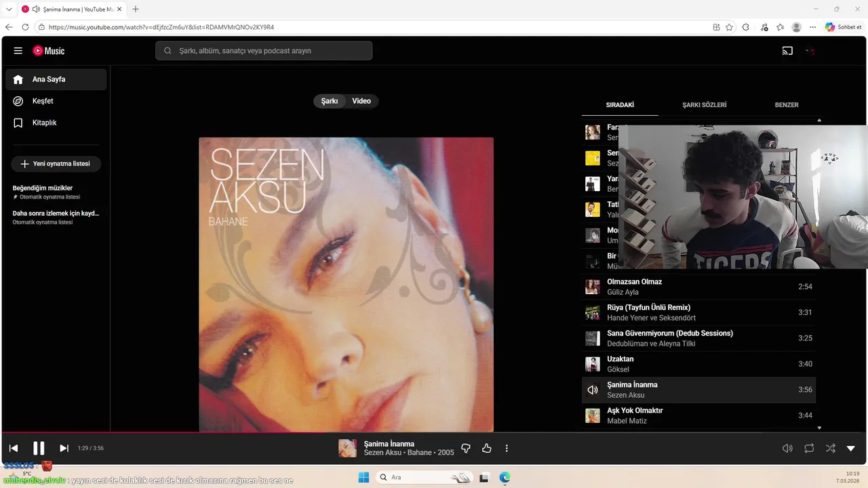Click the now-playing speaker icon in queue
The height and width of the screenshot is (488, 868).
[593, 390]
